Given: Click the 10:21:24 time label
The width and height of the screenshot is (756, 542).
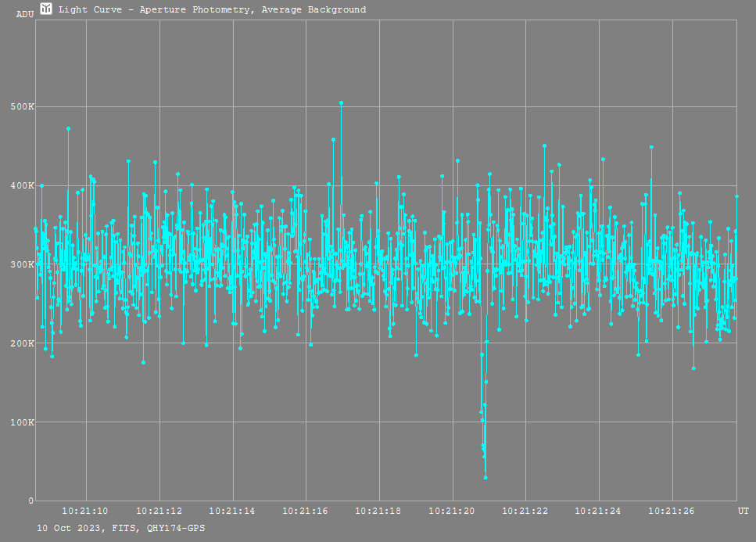Looking at the screenshot, I should coord(598,511).
